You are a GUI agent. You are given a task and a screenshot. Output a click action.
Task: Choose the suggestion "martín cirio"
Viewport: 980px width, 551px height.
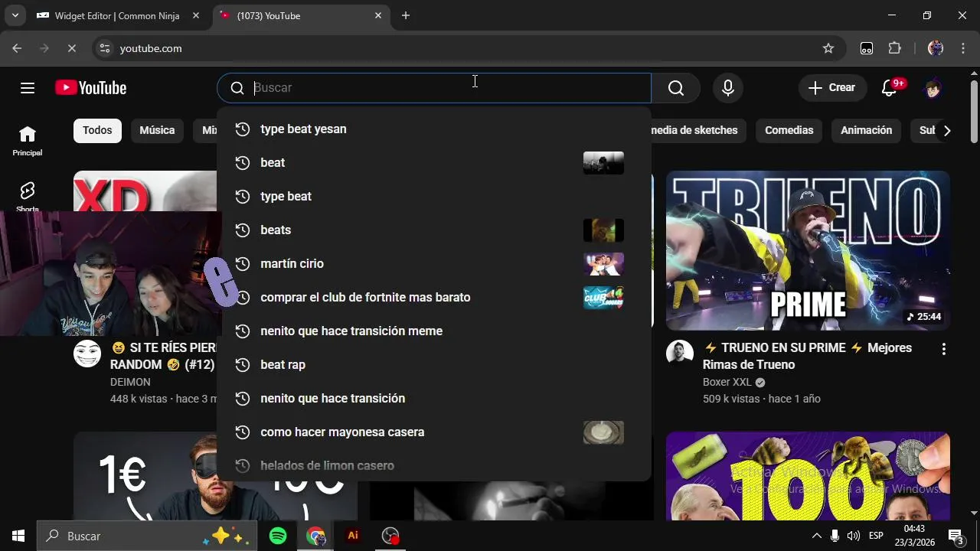[434, 264]
